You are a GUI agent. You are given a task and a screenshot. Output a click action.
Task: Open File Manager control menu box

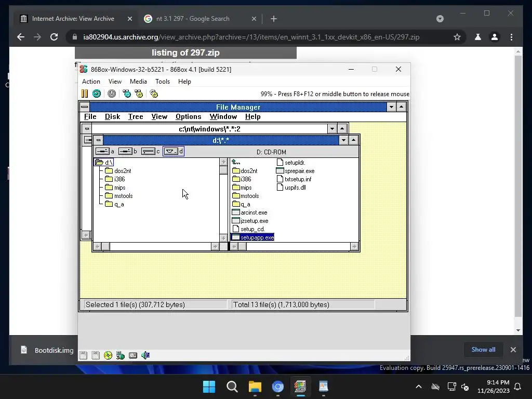click(x=85, y=107)
